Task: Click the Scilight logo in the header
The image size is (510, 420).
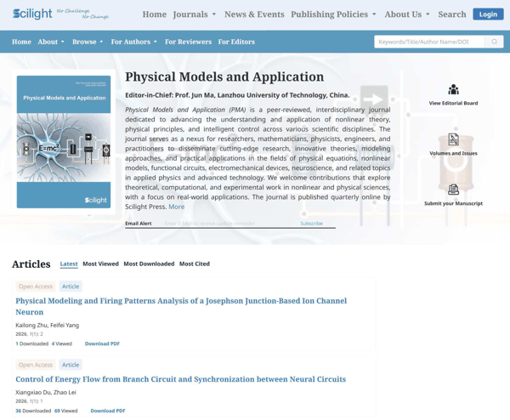Action: [32, 14]
